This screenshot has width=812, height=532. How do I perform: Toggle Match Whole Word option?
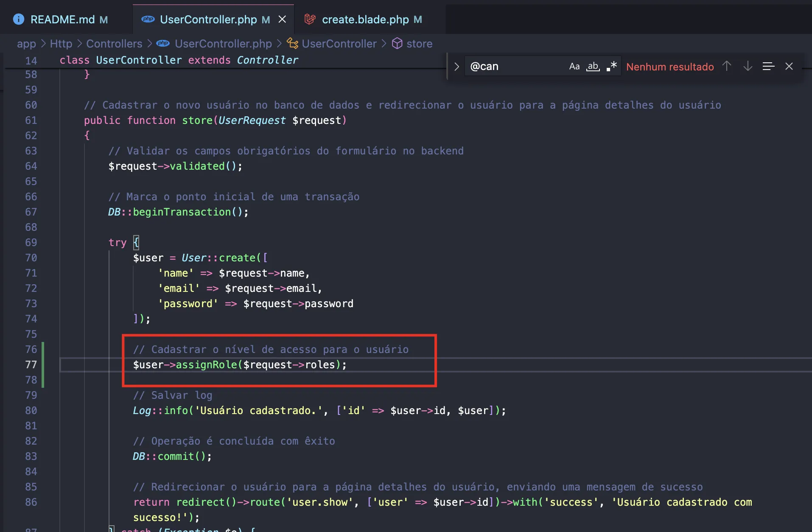pos(593,67)
